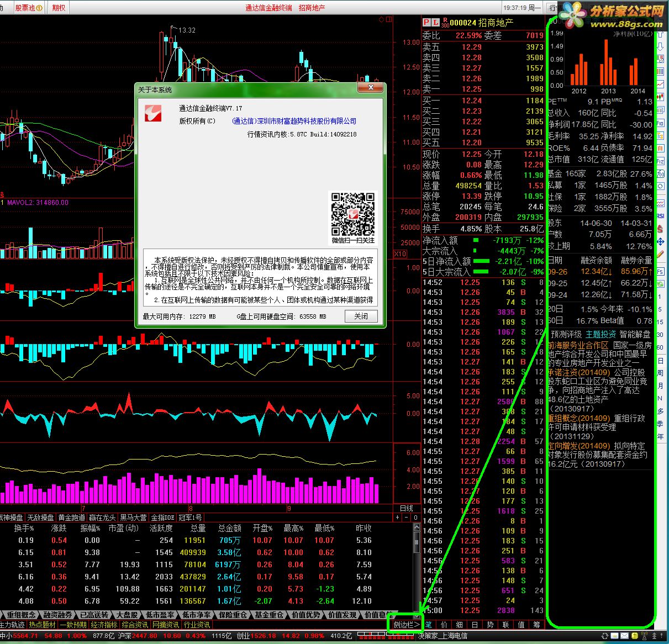Select the 保险重仓 category tab
Viewport: 669px width, 644px height.
coord(233,615)
